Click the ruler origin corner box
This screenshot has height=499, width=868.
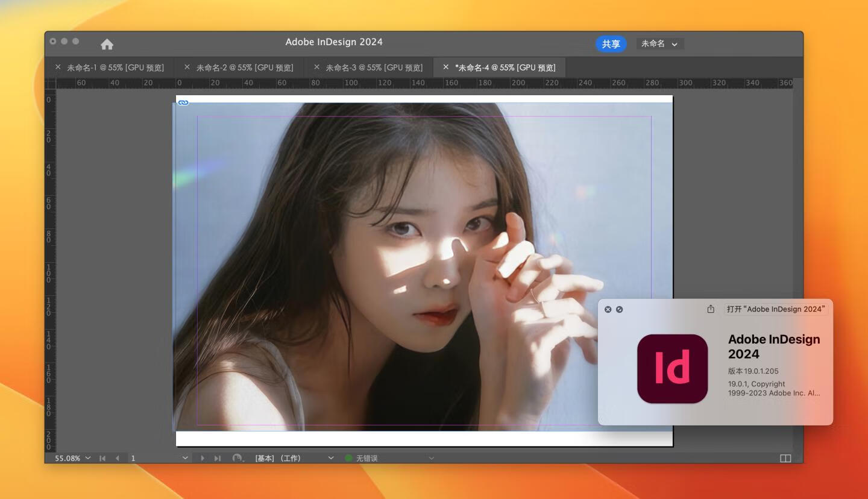coord(50,83)
